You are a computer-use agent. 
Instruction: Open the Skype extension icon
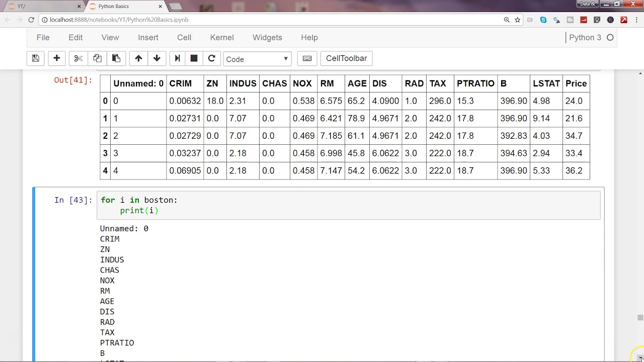[x=543, y=20]
